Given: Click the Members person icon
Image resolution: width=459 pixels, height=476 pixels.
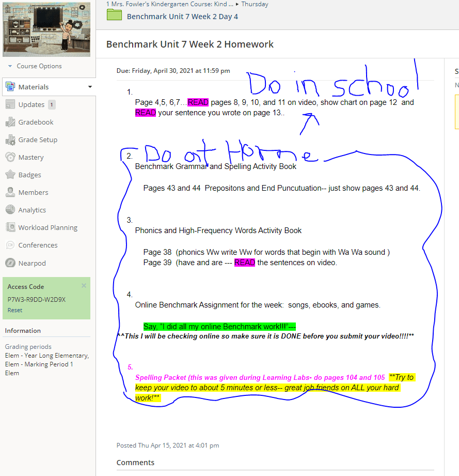Looking at the screenshot, I should (x=10, y=192).
